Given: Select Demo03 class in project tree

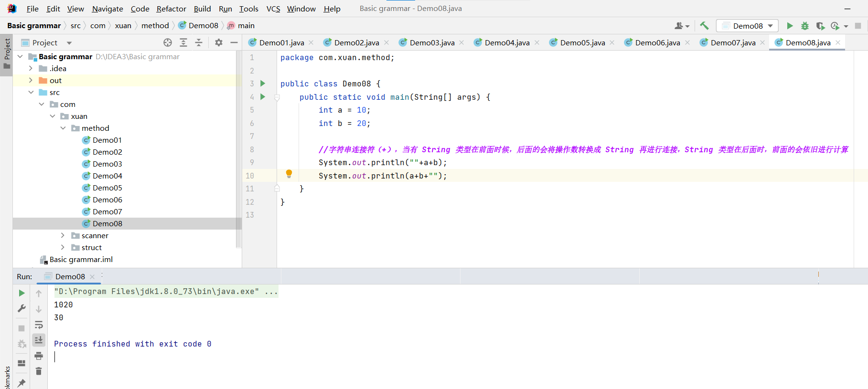Looking at the screenshot, I should tap(107, 164).
